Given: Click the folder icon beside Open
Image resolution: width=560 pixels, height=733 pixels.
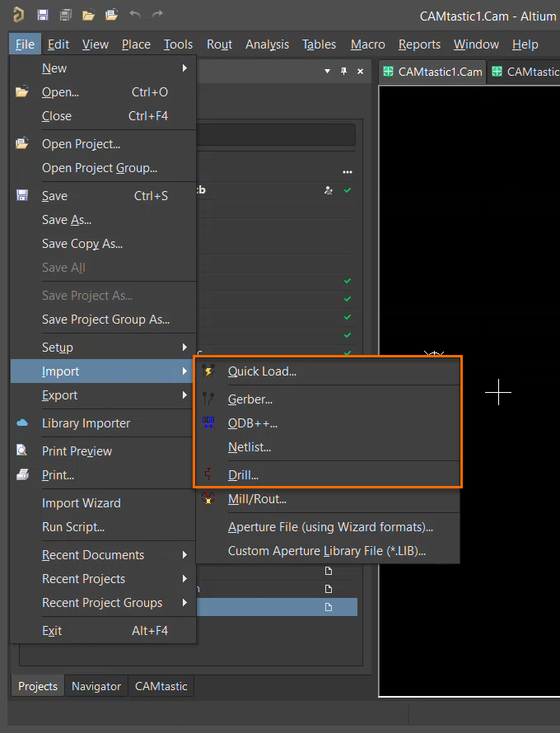Looking at the screenshot, I should click(x=22, y=91).
